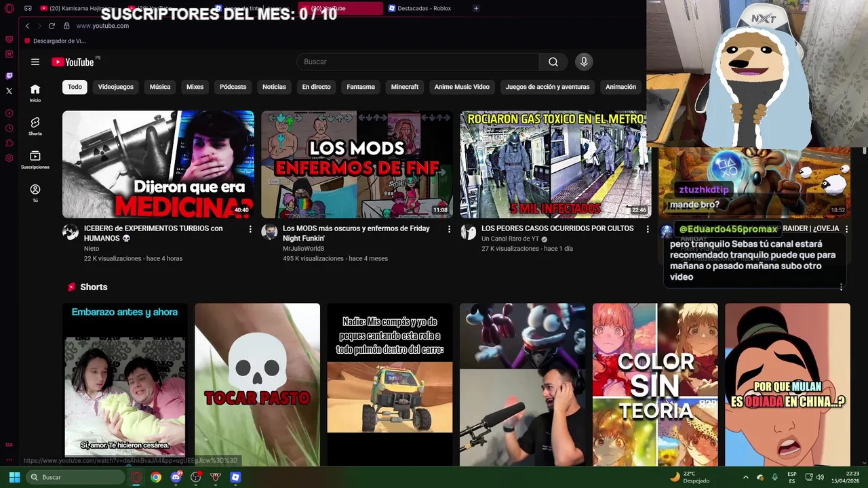This screenshot has width=868, height=488.
Task: Click the YouTube logo
Action: [73, 62]
